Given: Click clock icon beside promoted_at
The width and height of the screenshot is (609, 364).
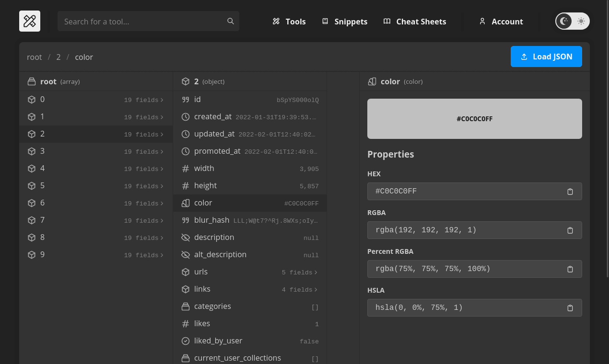Looking at the screenshot, I should [186, 151].
